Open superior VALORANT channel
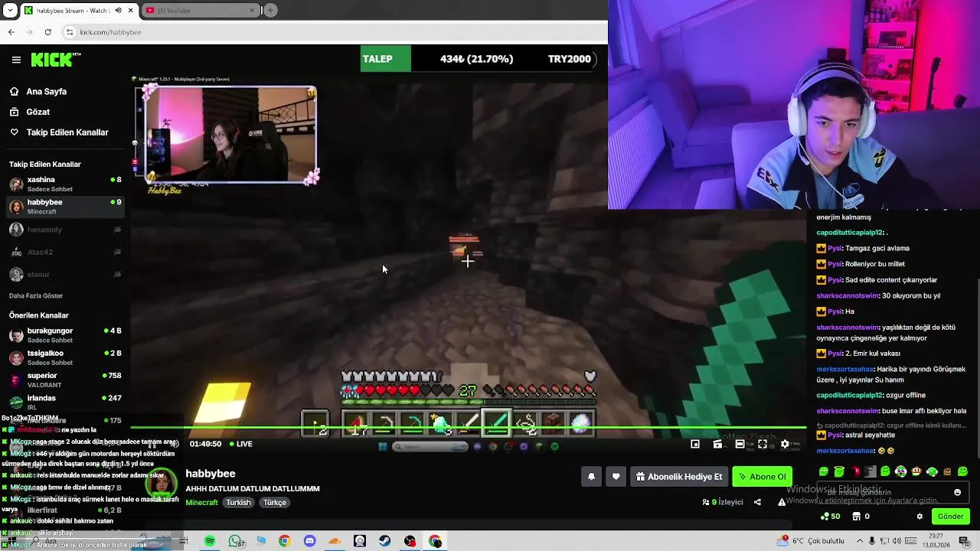Viewport: 980px width, 551px height. 65,380
